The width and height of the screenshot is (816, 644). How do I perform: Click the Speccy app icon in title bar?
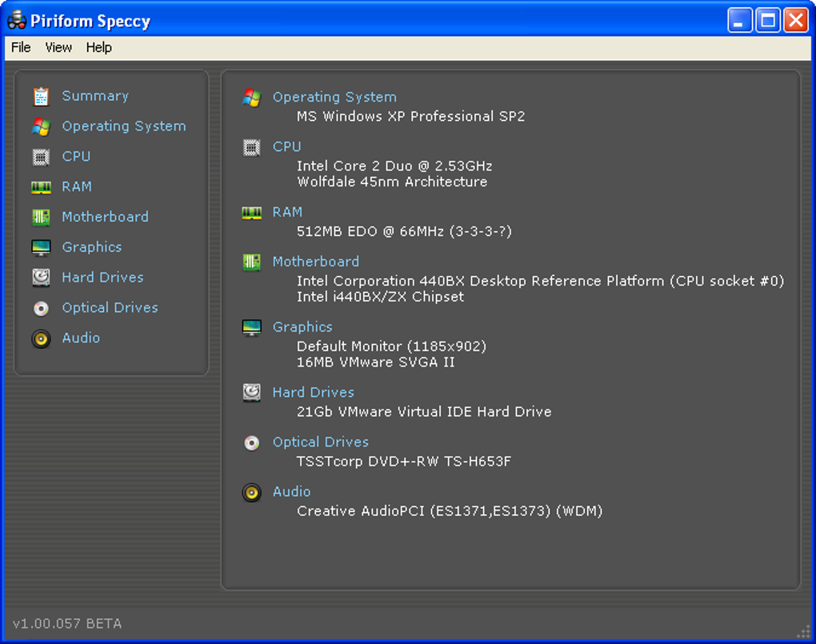coord(17,20)
